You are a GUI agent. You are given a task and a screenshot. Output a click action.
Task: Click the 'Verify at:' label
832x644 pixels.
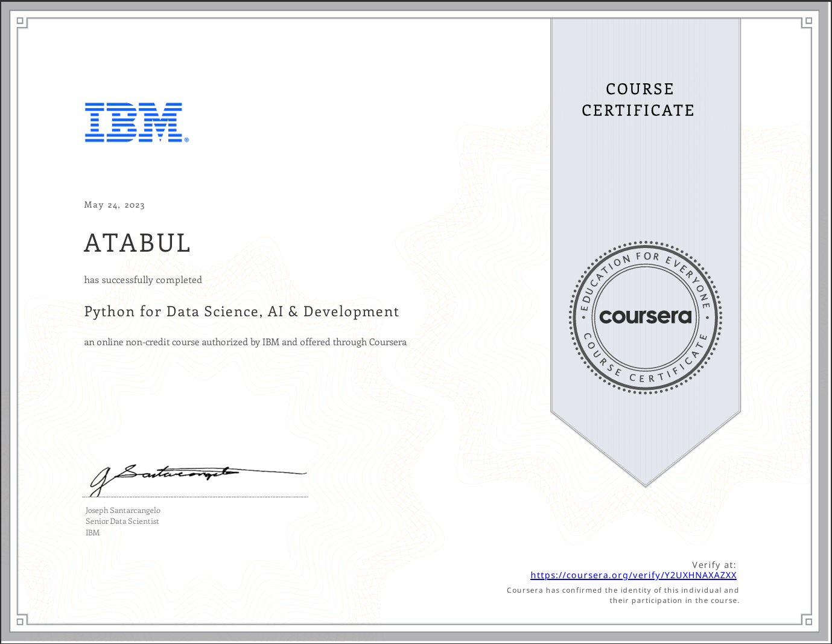[714, 565]
